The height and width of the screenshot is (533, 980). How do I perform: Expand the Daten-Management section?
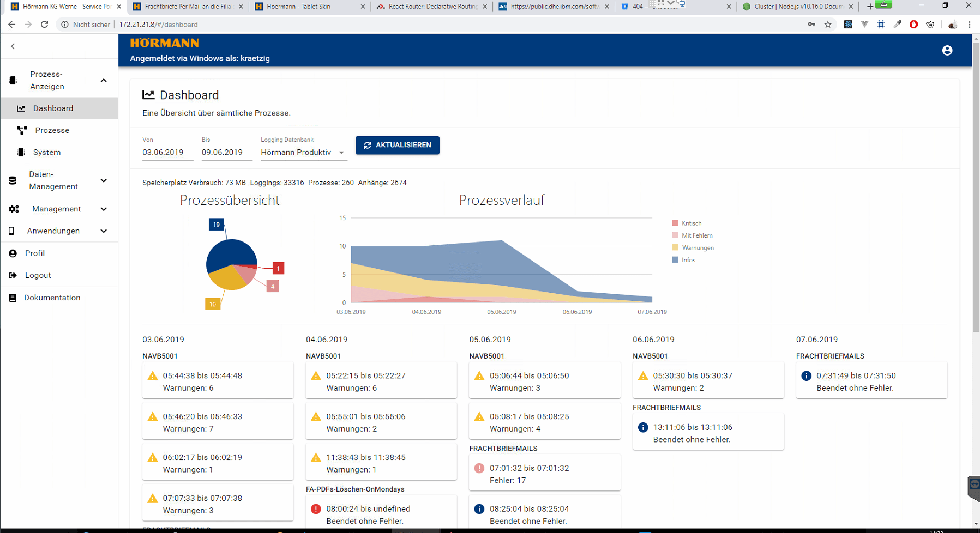click(x=104, y=180)
